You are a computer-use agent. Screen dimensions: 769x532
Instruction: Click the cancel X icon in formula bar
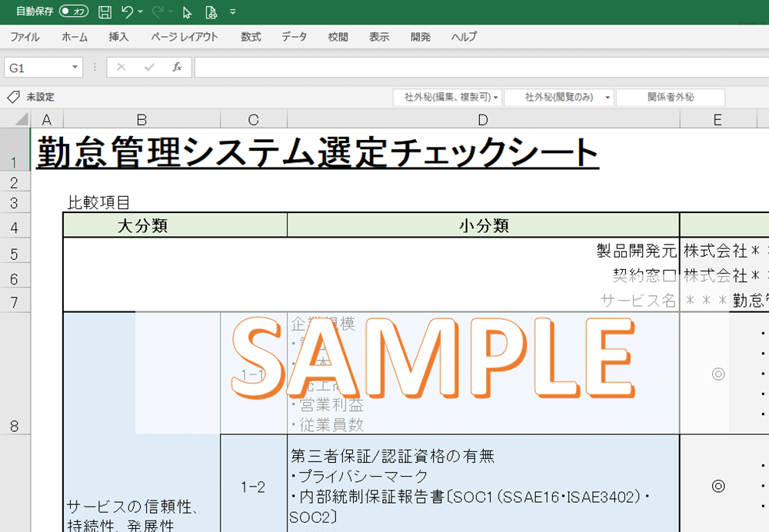pos(121,68)
